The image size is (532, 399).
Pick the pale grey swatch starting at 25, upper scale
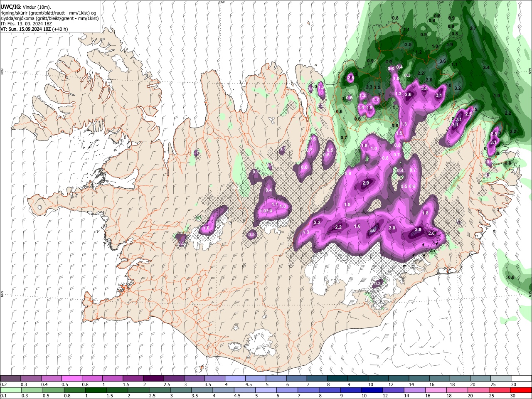point(501,379)
